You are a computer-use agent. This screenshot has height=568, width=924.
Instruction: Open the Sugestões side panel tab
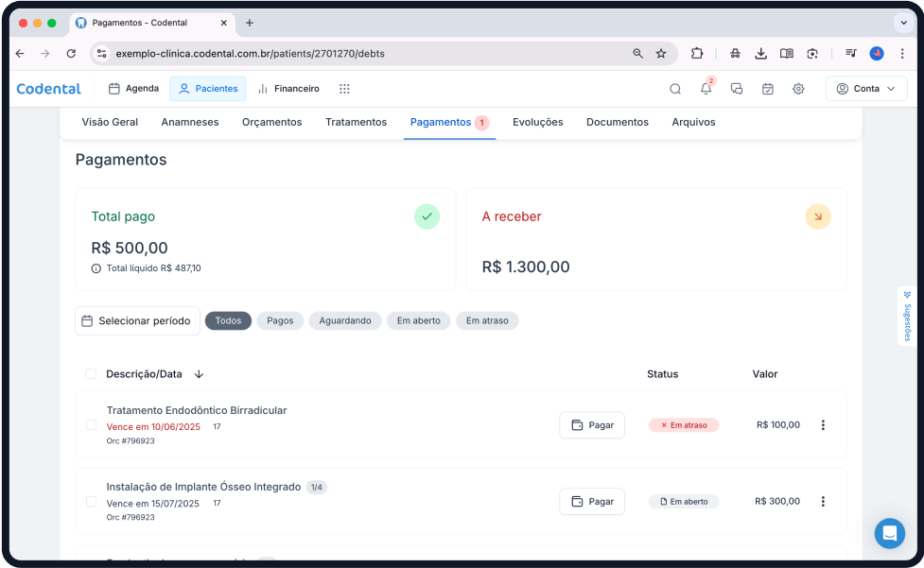(906, 317)
